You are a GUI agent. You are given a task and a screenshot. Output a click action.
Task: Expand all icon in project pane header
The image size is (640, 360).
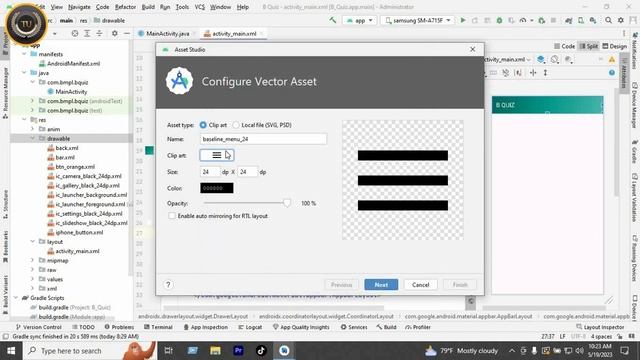pyautogui.click(x=87, y=33)
